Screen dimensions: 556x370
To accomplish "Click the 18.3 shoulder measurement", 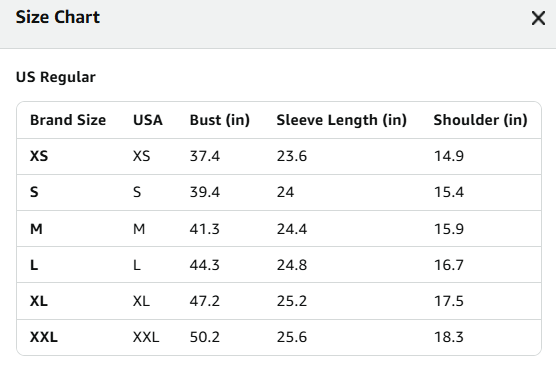I will [449, 337].
